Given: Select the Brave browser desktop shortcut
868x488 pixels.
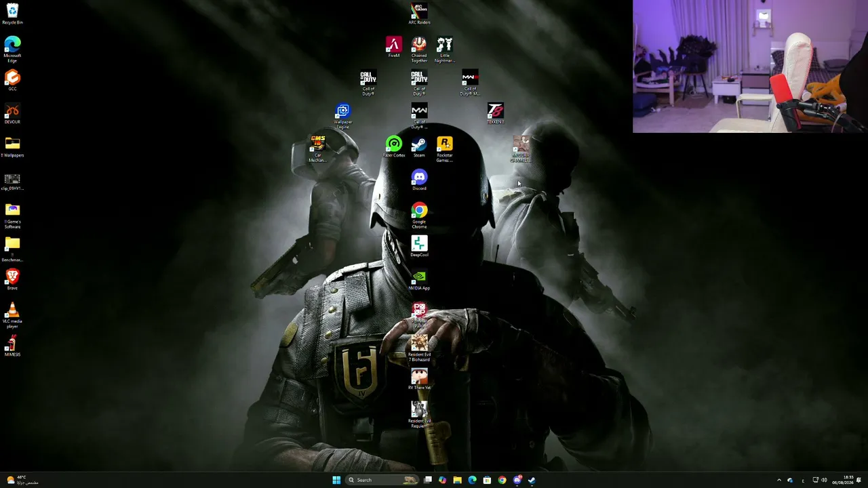Looking at the screenshot, I should click(12, 279).
